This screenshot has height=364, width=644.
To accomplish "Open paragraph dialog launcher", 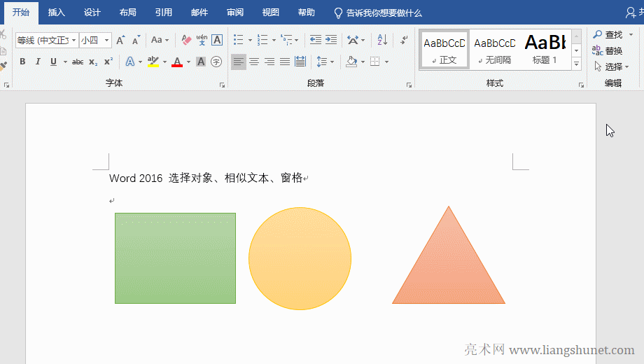I will coord(409,85).
